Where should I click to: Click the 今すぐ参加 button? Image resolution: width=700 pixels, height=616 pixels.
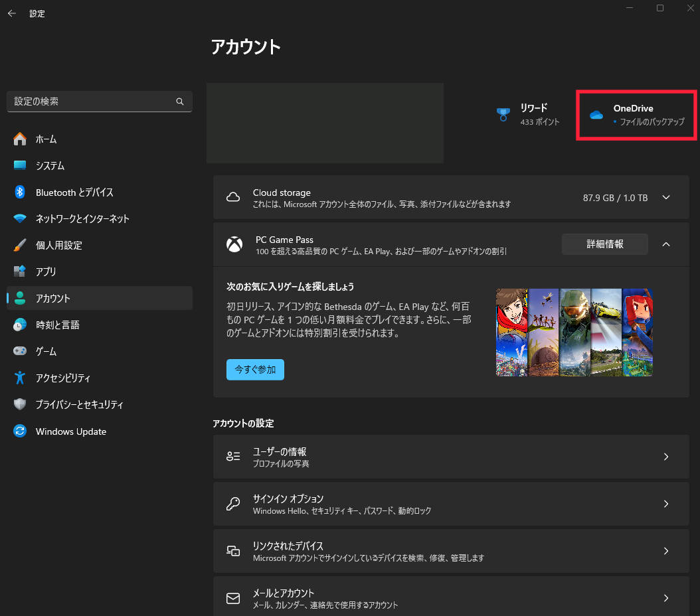[x=255, y=369]
